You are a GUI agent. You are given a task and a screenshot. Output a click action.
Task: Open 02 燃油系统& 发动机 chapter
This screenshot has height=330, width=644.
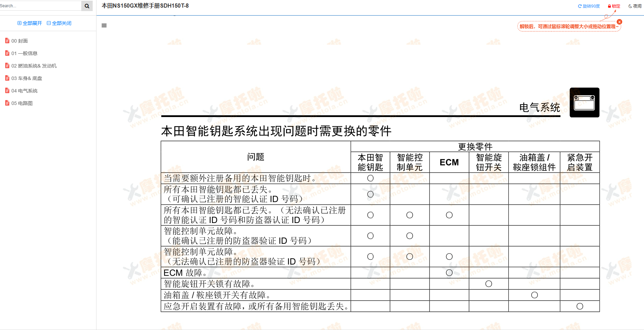click(x=34, y=66)
